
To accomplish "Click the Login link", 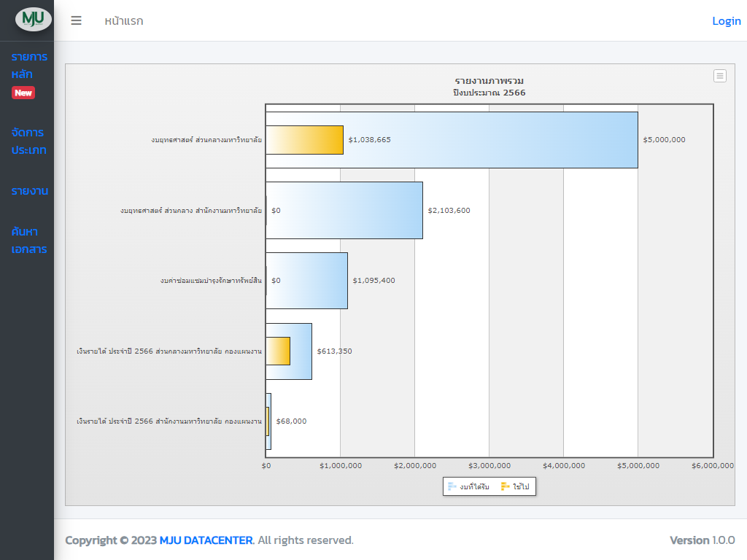I will [726, 20].
